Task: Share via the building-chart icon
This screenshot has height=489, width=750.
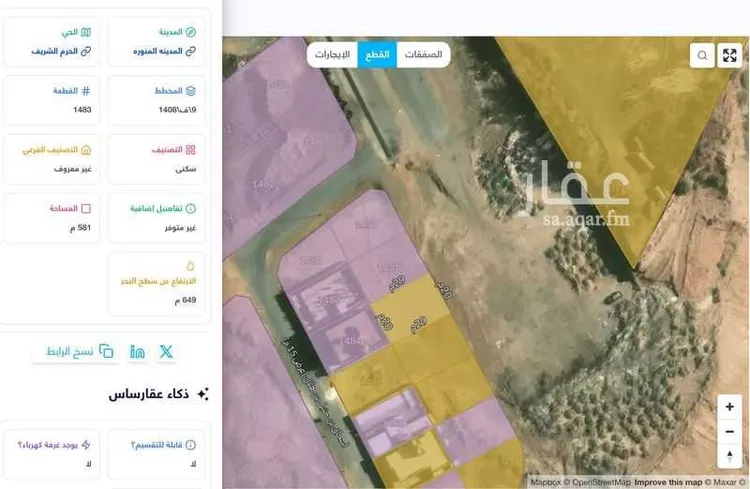Action: pos(137,352)
